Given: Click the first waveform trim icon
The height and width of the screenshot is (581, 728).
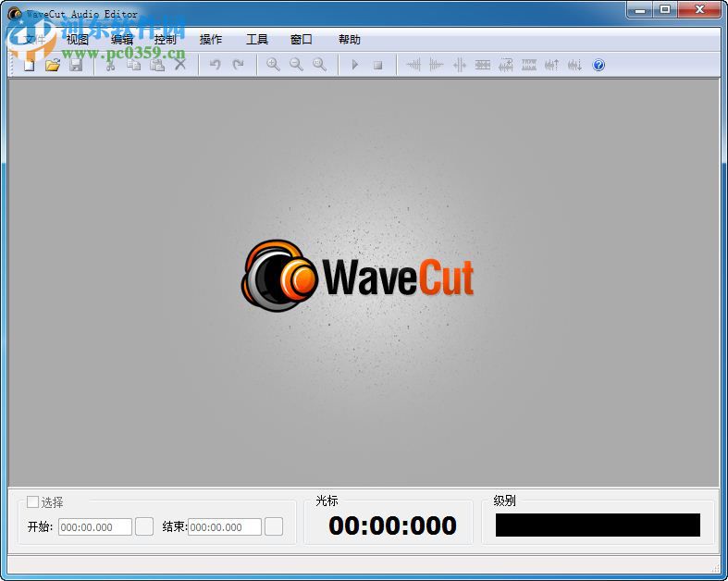Looking at the screenshot, I should [x=413, y=65].
